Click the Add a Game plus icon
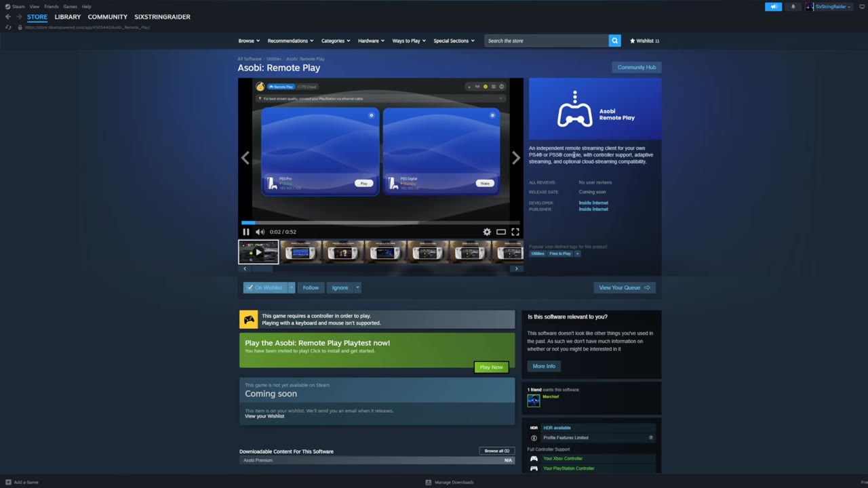This screenshot has height=488, width=868. [8, 483]
